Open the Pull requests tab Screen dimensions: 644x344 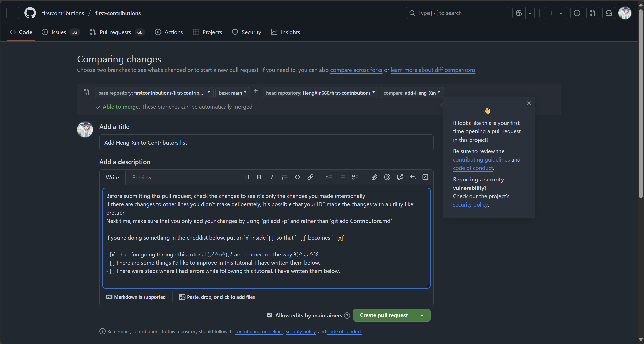click(115, 32)
